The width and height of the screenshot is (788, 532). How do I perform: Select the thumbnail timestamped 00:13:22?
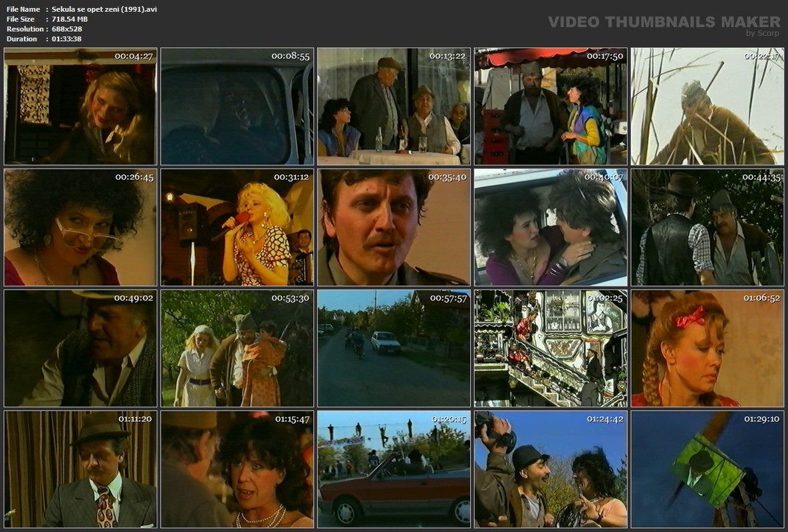coord(394,106)
